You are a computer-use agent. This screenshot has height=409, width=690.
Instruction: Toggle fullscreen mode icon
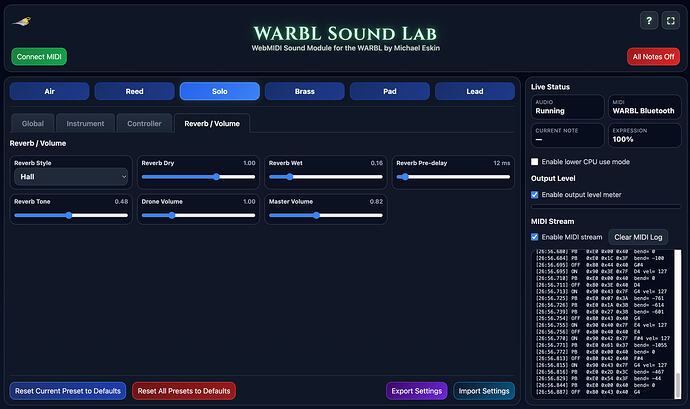tap(671, 21)
